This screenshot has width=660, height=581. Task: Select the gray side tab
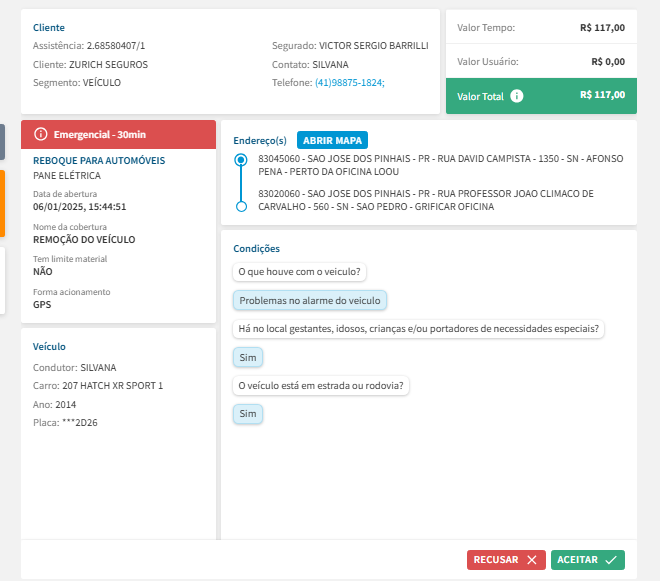pos(2,142)
